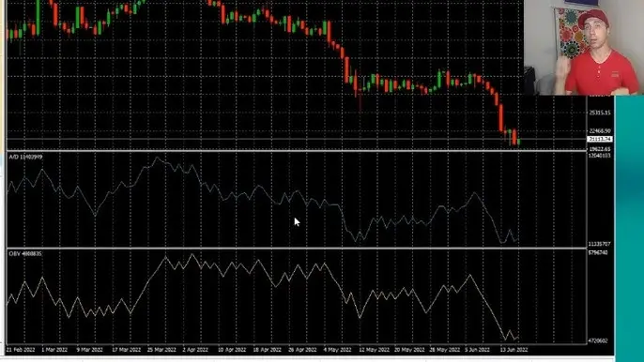Click the 25315.15 price scale label

600,113
